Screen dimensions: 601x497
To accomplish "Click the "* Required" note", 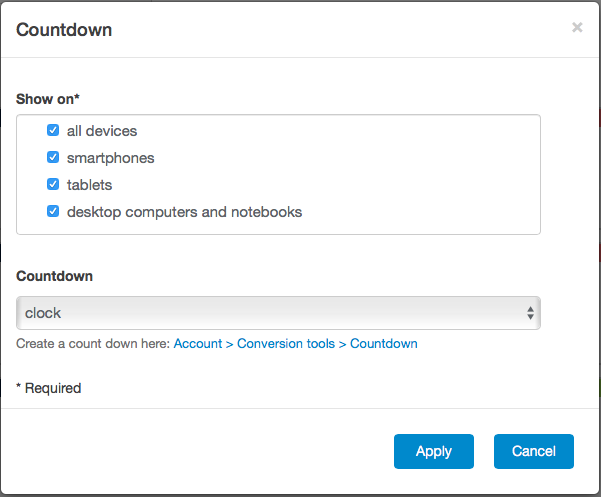I will click(x=48, y=387).
